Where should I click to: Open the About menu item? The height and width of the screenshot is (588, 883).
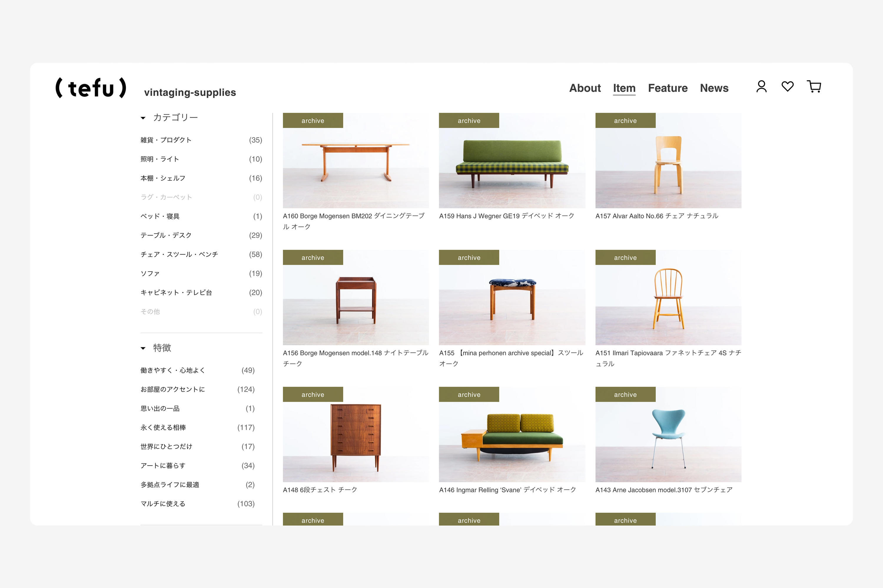tap(585, 88)
